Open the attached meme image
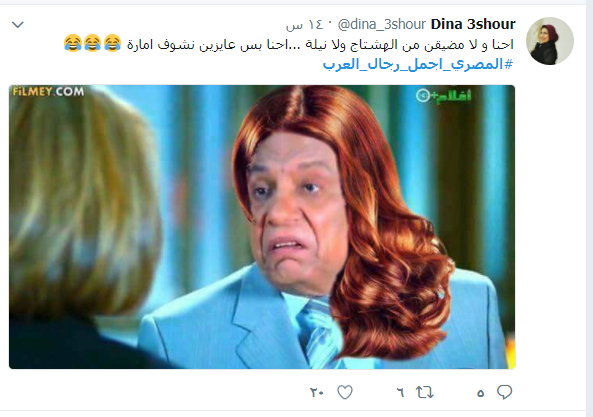The height and width of the screenshot is (417, 593). pyautogui.click(x=262, y=227)
